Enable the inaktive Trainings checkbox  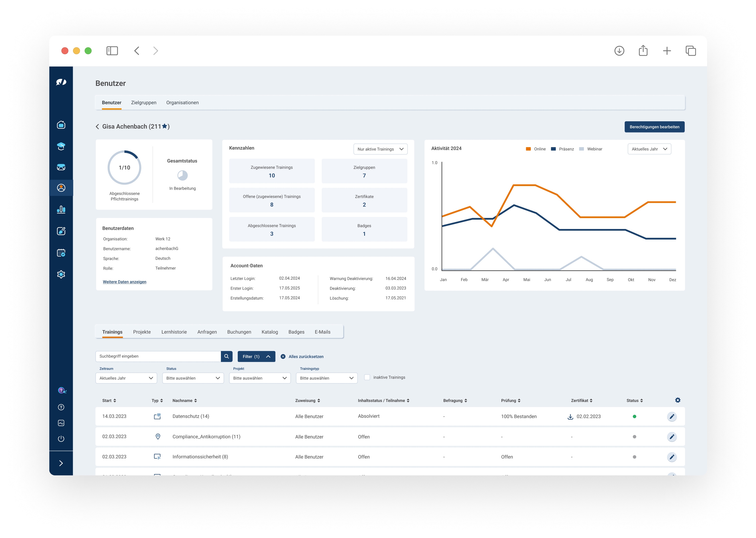tap(367, 377)
